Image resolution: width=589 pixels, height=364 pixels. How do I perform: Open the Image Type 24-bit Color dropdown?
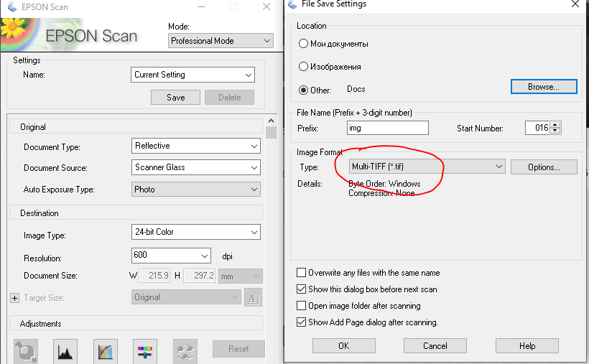click(195, 232)
